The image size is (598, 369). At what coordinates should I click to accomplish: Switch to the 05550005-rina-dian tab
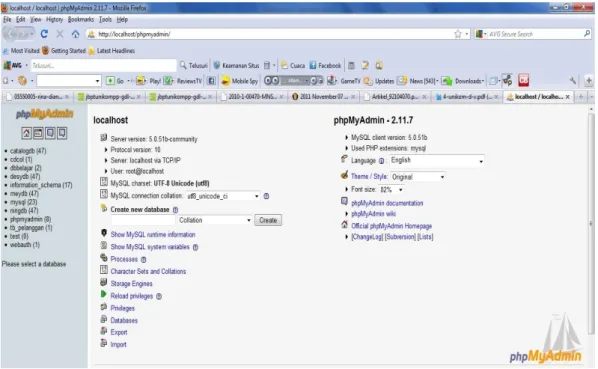tap(38, 97)
